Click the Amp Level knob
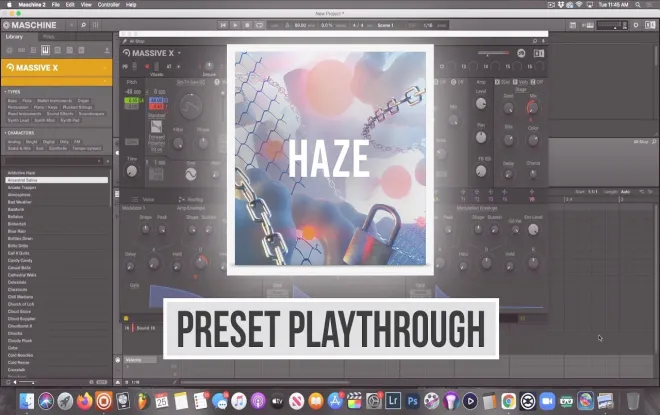 (481, 104)
